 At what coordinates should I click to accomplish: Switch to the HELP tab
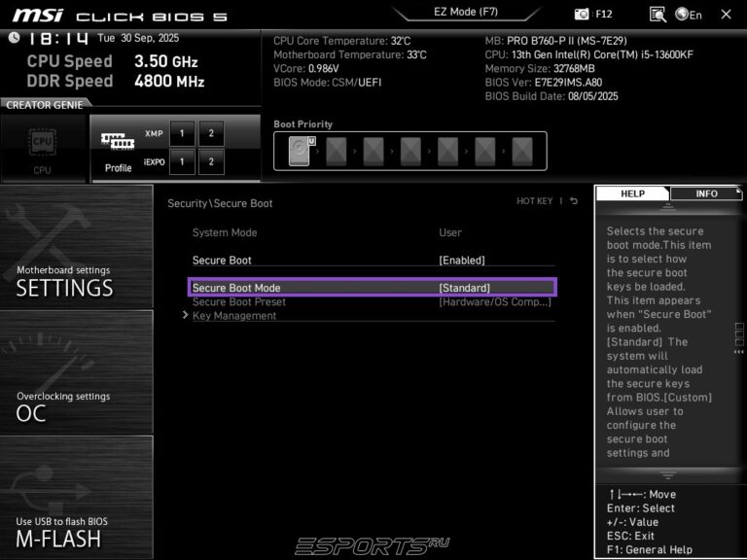(x=632, y=193)
